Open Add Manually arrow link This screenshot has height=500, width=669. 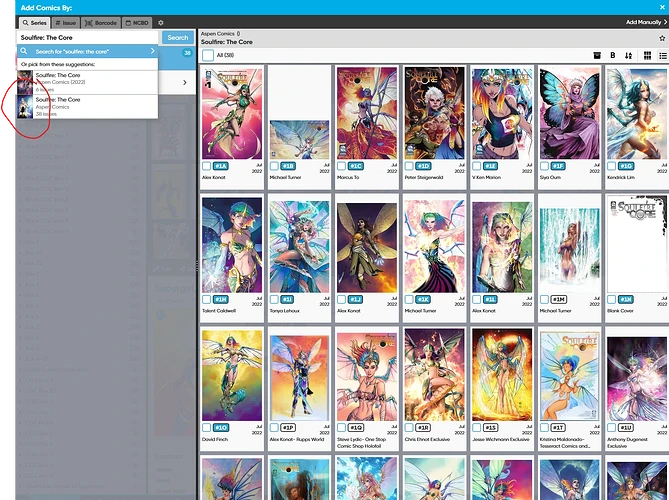click(x=646, y=22)
